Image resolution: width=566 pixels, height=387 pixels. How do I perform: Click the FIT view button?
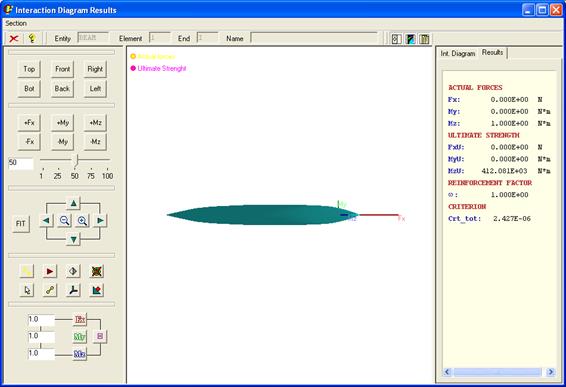pyautogui.click(x=21, y=224)
